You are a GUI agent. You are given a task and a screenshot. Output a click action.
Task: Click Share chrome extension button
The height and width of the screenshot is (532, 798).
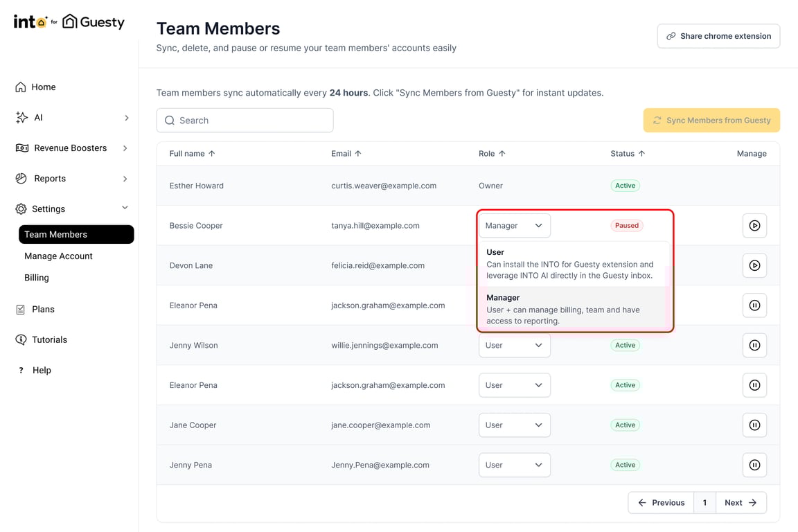[718, 36]
